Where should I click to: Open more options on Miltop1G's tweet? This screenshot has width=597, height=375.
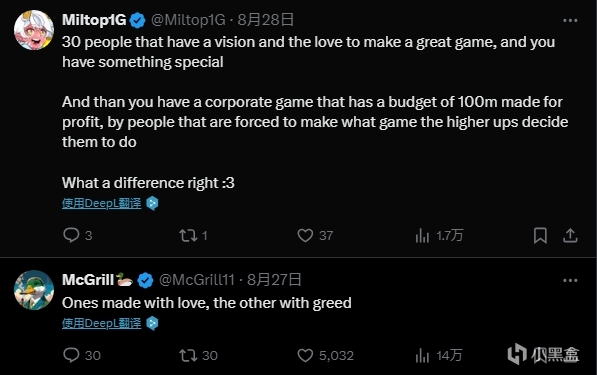[x=570, y=20]
